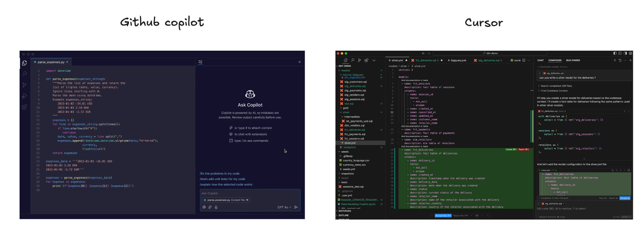Open Explorer icon in Cursor sidebar
This screenshot has height=228, width=644.
(x=345, y=60)
